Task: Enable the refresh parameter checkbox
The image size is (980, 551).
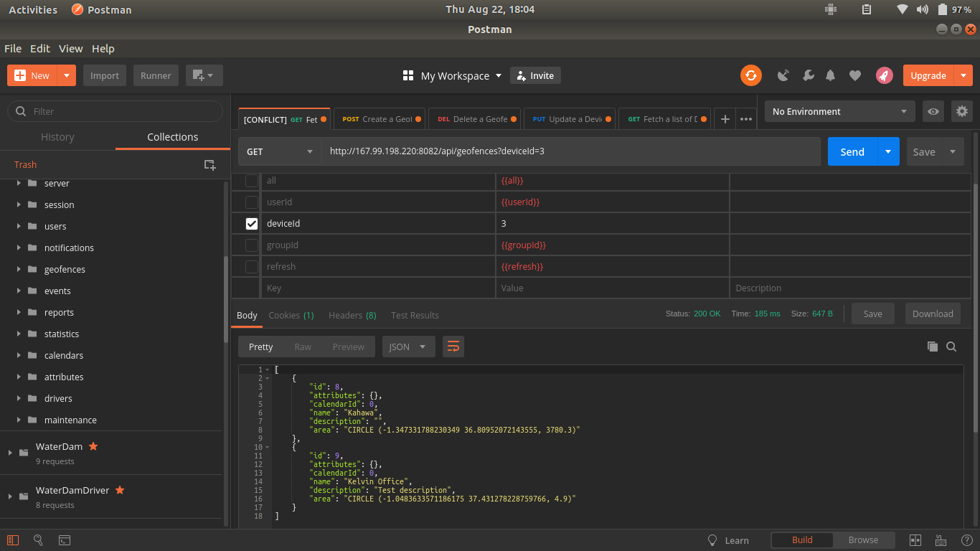Action: (252, 267)
